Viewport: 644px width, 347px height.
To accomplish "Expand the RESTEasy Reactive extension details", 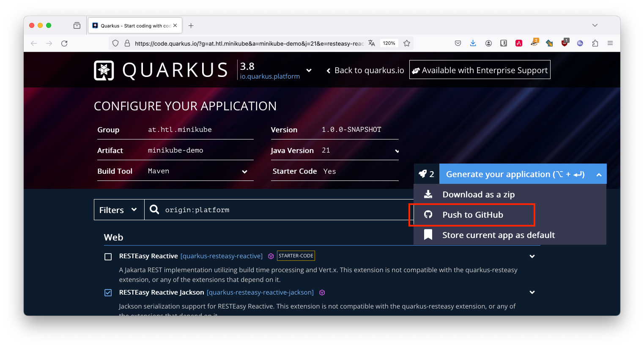I will point(532,256).
